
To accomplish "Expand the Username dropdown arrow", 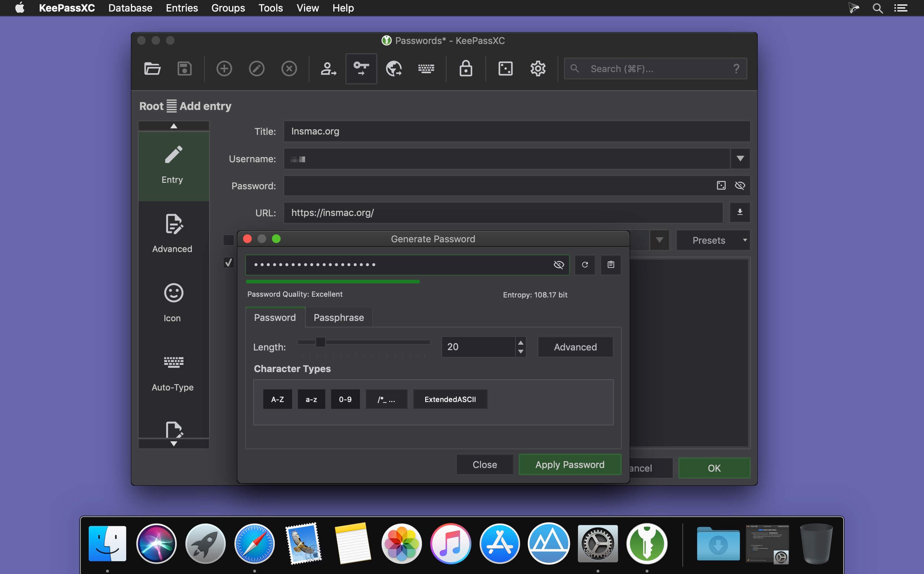I will [740, 158].
